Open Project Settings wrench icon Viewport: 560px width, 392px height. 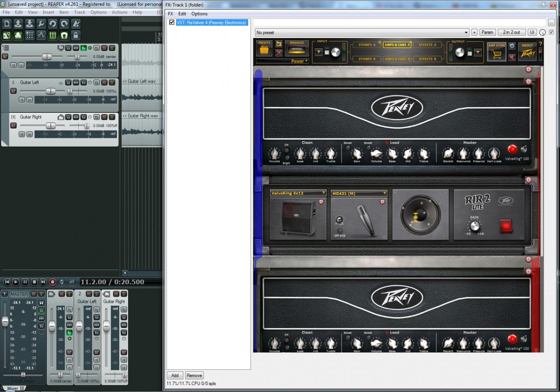tap(41, 24)
